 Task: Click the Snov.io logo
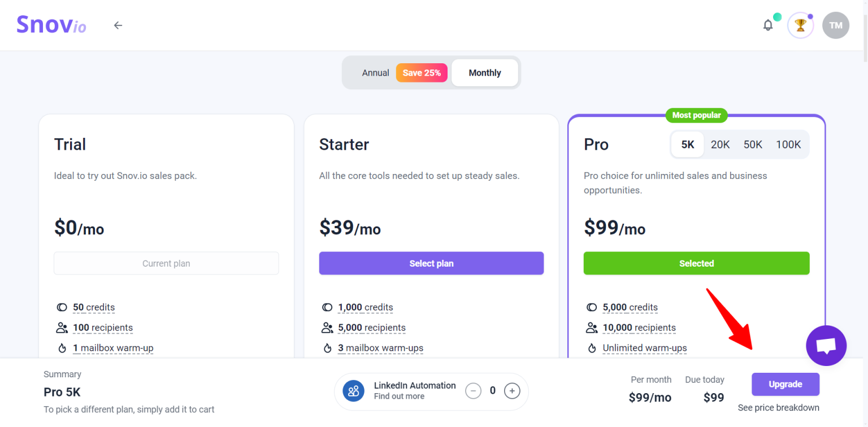coord(51,25)
